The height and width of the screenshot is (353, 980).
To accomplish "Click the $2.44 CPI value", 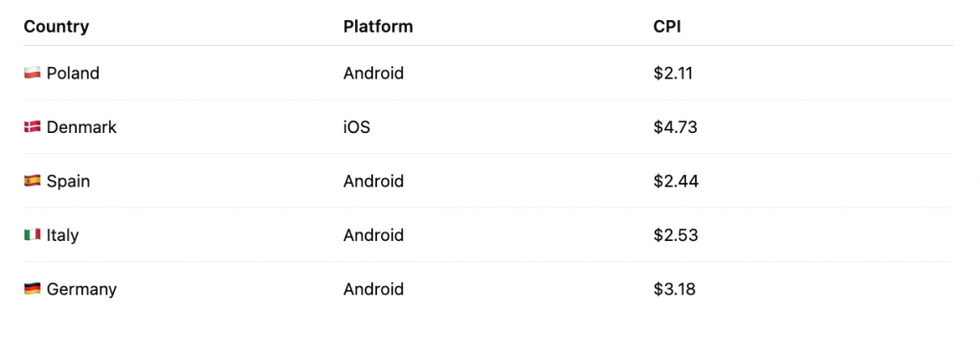I will tap(676, 182).
